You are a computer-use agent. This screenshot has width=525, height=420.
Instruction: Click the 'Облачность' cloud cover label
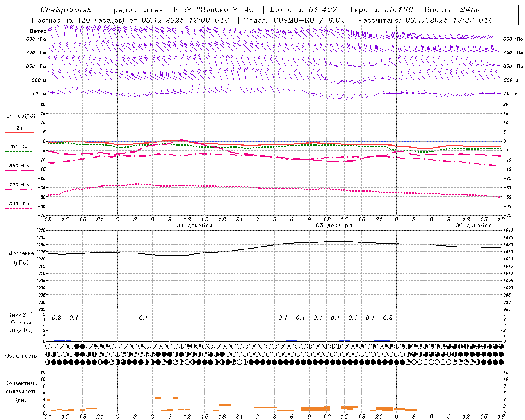tap(21, 356)
